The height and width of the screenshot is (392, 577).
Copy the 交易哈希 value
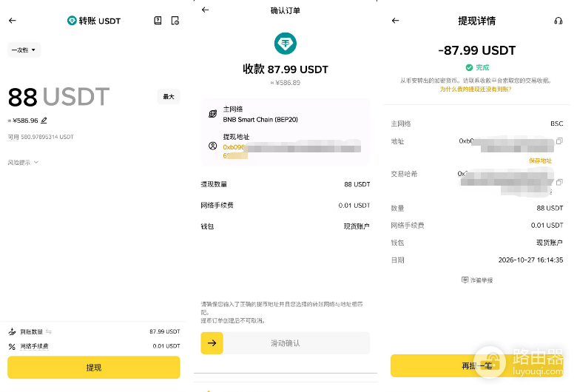pyautogui.click(x=559, y=182)
